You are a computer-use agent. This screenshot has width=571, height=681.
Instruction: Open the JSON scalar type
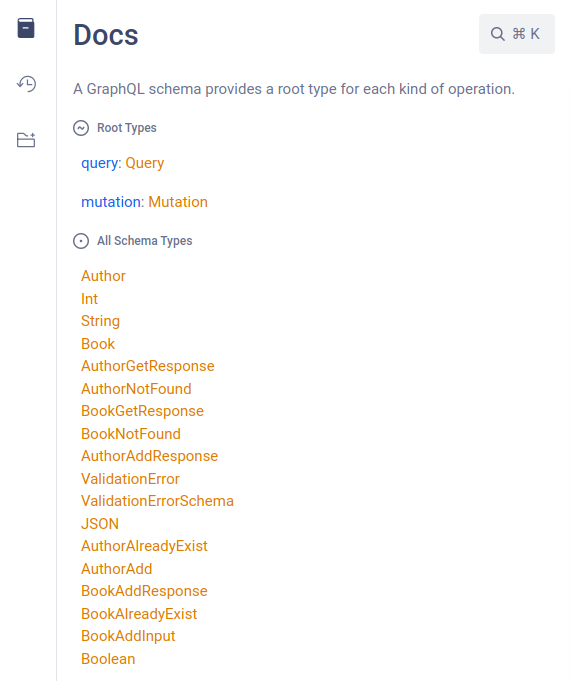[100, 524]
